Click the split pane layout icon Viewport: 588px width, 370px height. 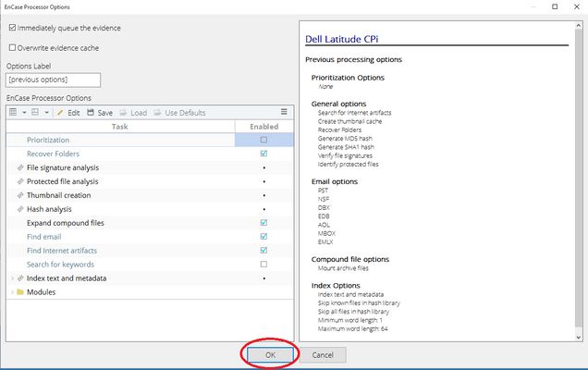pyautogui.click(x=34, y=113)
